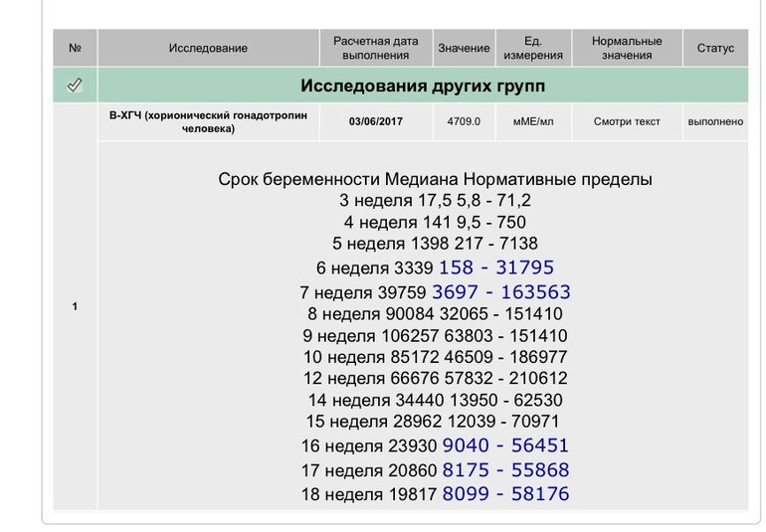The image size is (766, 532).
Task: Select the blue range 9040 - 56451
Action: pos(505,445)
